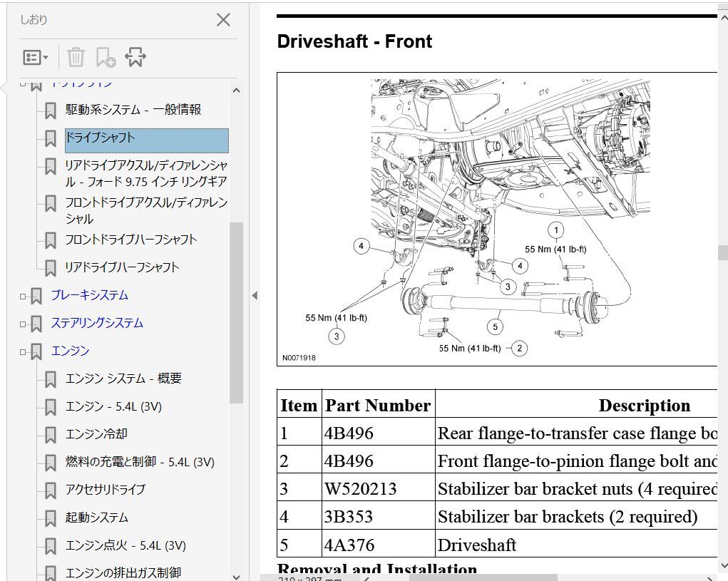The width and height of the screenshot is (728, 581).
Task: Click the Description column header
Action: click(x=645, y=405)
